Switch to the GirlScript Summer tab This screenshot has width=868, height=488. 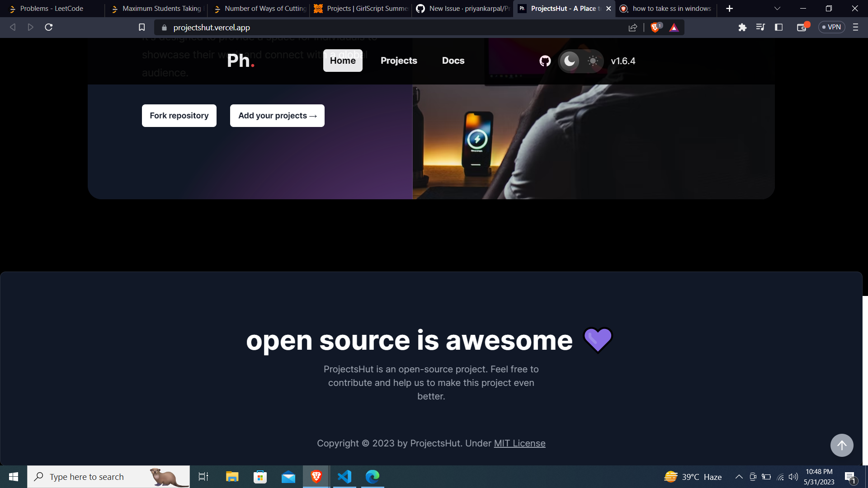[x=362, y=8]
